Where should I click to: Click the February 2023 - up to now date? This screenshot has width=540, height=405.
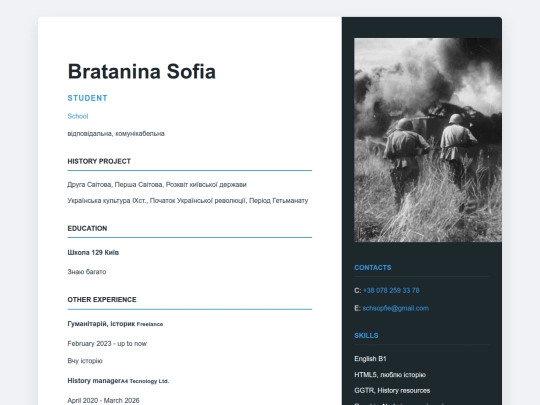(x=107, y=343)
